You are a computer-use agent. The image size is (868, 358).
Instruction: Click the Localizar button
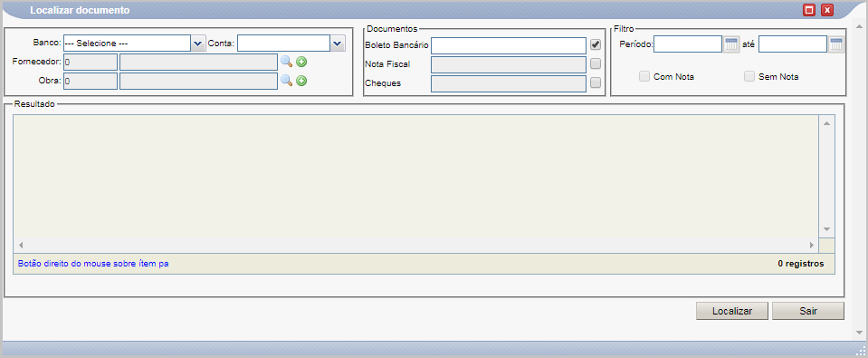coord(732,311)
